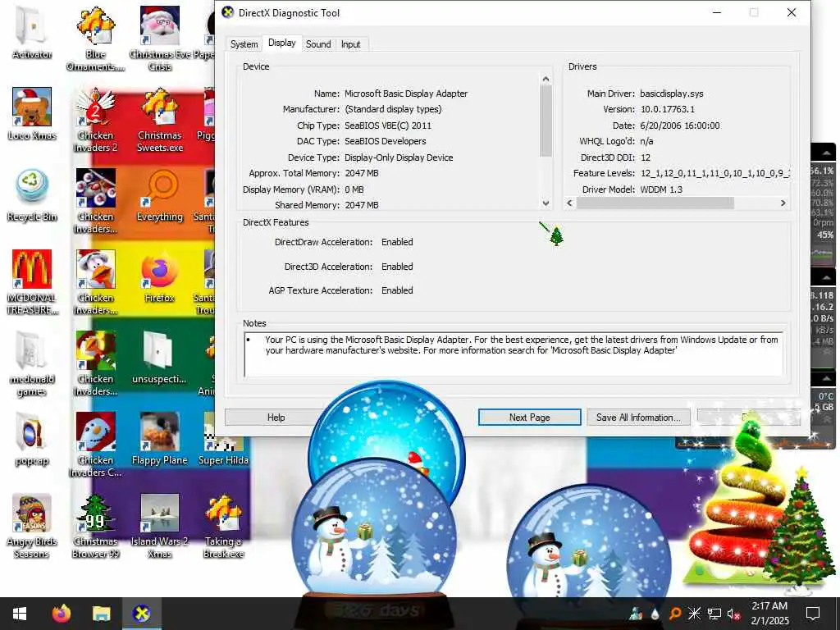Image resolution: width=840 pixels, height=630 pixels.
Task: Select the Chicken Invaders C... icon
Action: pos(95,445)
